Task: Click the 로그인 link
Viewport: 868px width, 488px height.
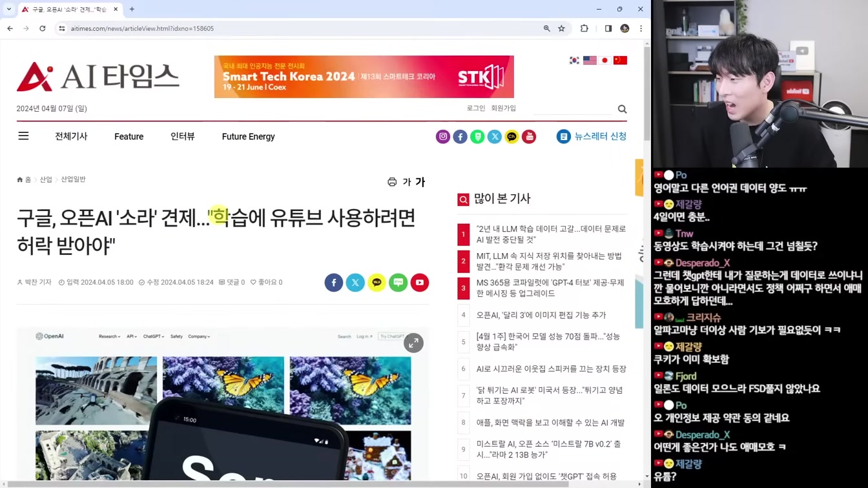Action: tap(476, 108)
